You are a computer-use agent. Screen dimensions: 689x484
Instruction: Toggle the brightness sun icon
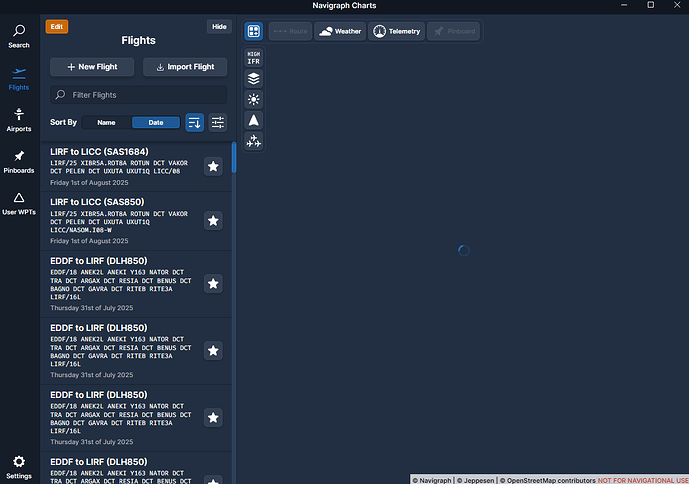(254, 99)
